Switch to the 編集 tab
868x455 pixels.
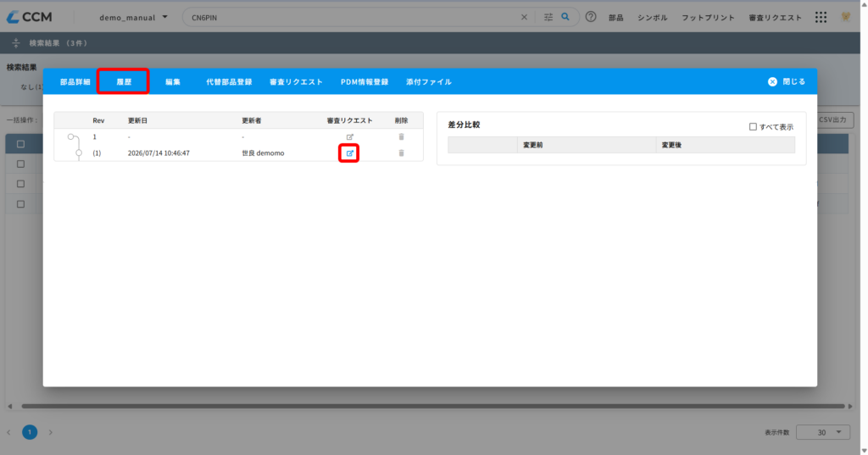173,82
